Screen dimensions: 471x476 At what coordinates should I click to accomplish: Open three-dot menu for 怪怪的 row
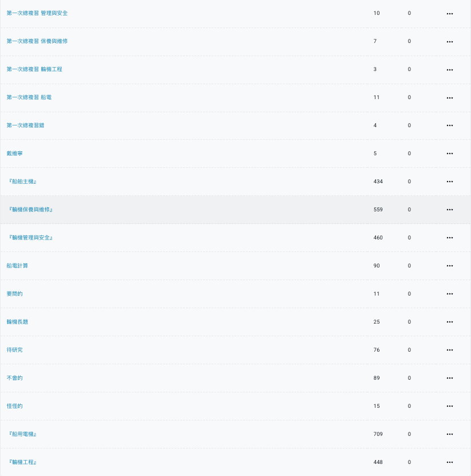click(449, 407)
